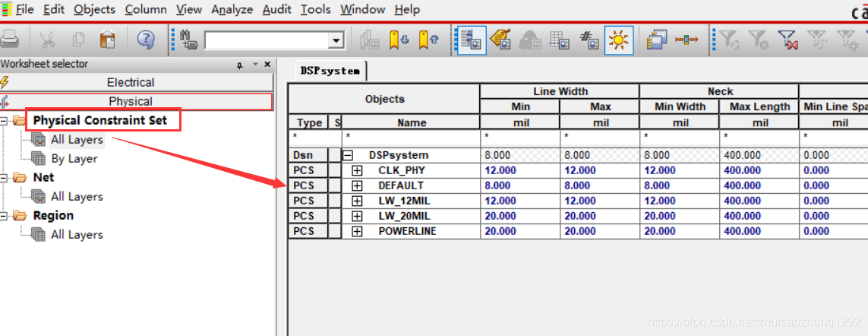This screenshot has height=336, width=868.
Task: Collapse the DSPsystem design row
Action: 349,155
